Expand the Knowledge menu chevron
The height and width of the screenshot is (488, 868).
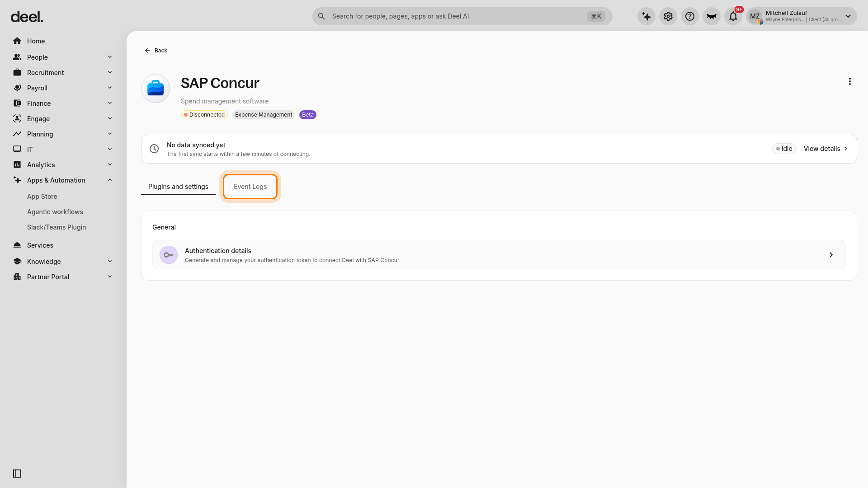[110, 261]
